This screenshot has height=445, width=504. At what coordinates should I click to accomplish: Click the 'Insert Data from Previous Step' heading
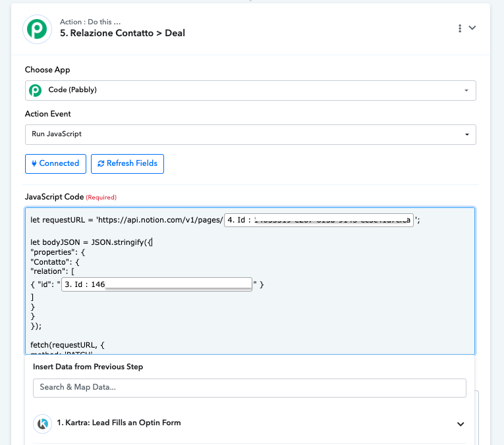pyautogui.click(x=88, y=367)
